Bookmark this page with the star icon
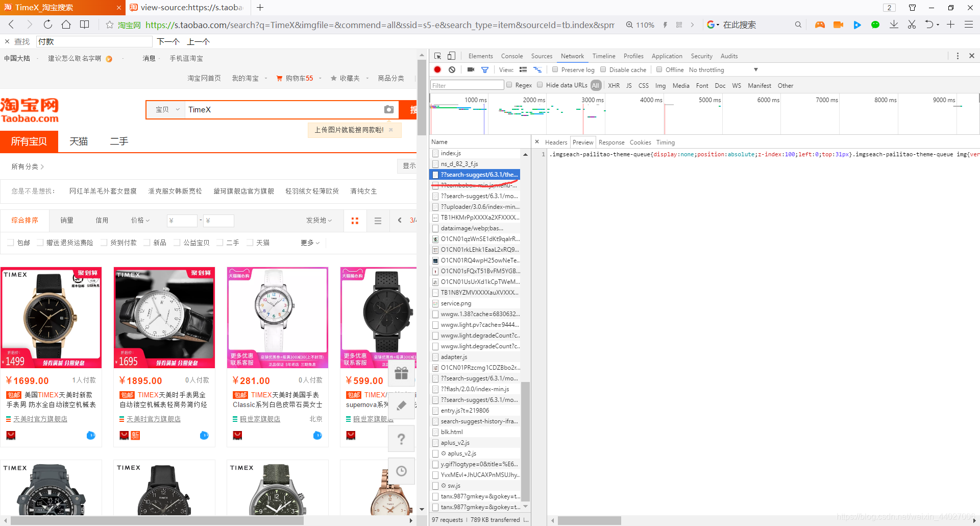 pos(109,25)
